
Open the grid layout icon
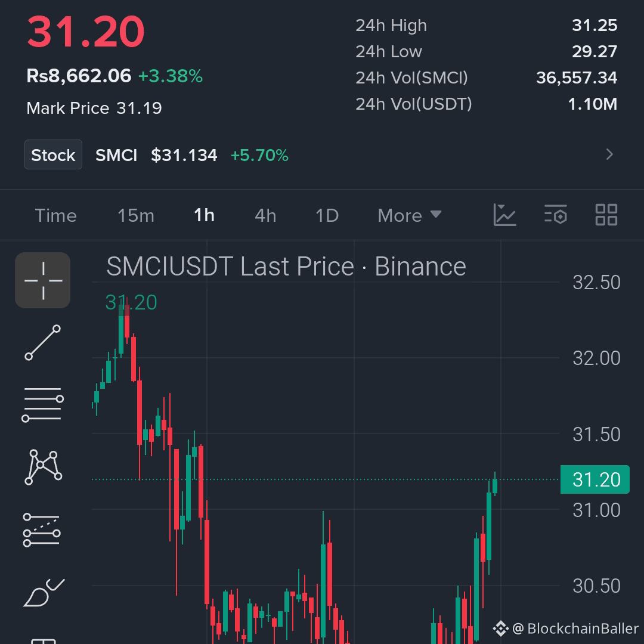pyautogui.click(x=606, y=215)
